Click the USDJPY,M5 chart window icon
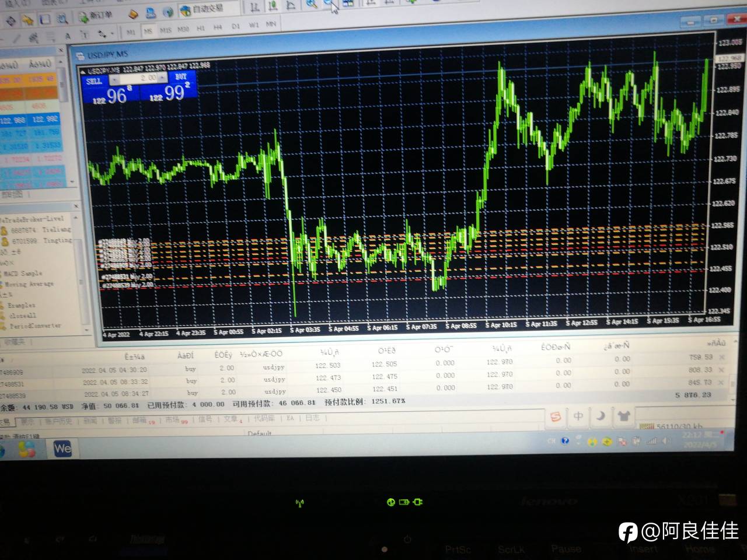Viewport: 747px width, 560px height. tap(79, 56)
